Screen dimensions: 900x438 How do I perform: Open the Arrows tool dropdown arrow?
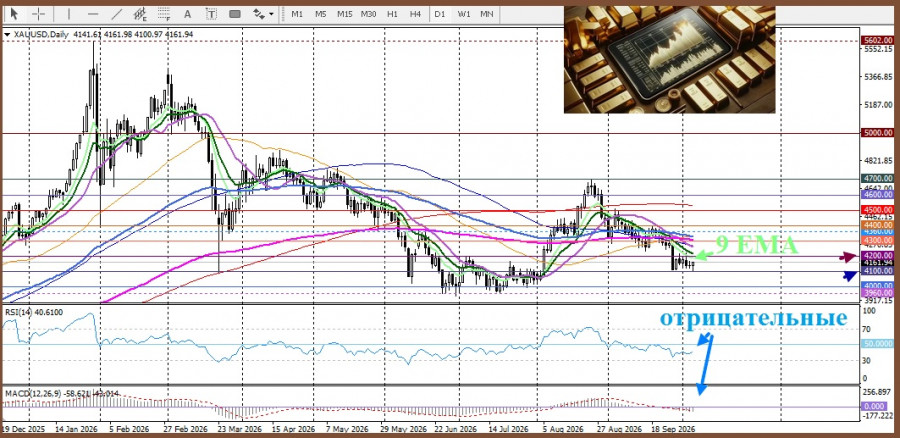pos(271,14)
